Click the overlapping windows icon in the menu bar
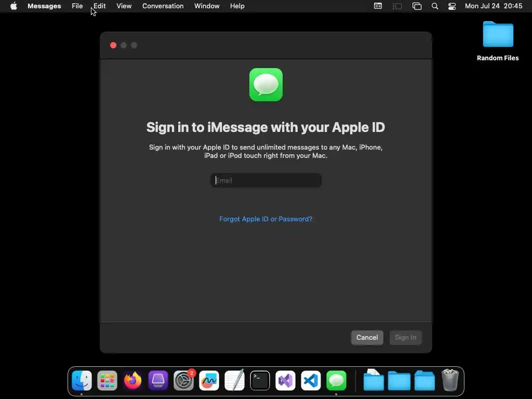The image size is (532, 399). 417,6
